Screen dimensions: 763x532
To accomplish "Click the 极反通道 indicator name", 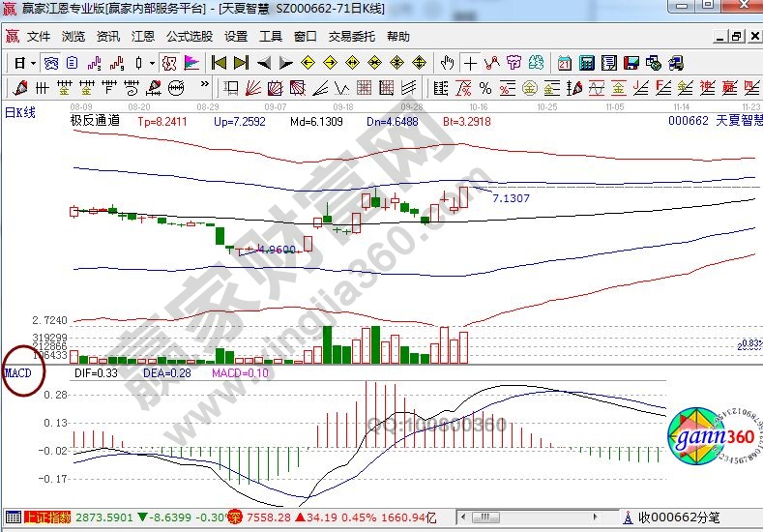I will 95,122.
